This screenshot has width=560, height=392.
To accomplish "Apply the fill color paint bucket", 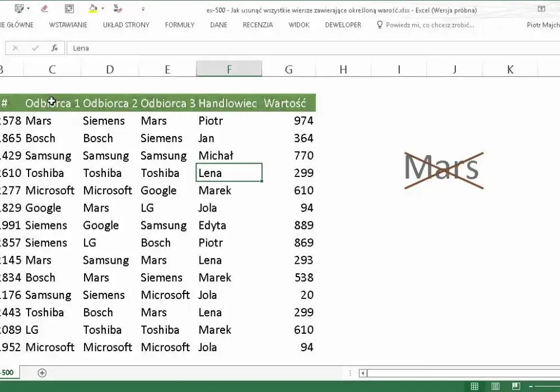I will click(x=93, y=8).
